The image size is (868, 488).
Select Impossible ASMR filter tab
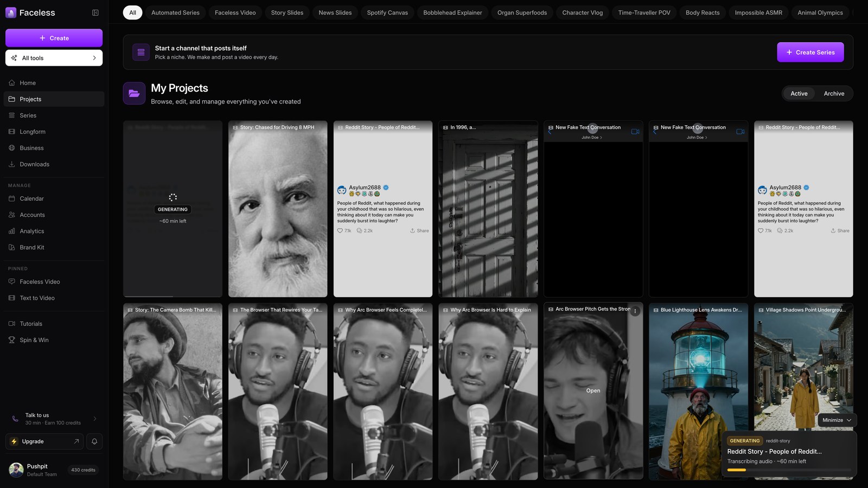pos(758,12)
